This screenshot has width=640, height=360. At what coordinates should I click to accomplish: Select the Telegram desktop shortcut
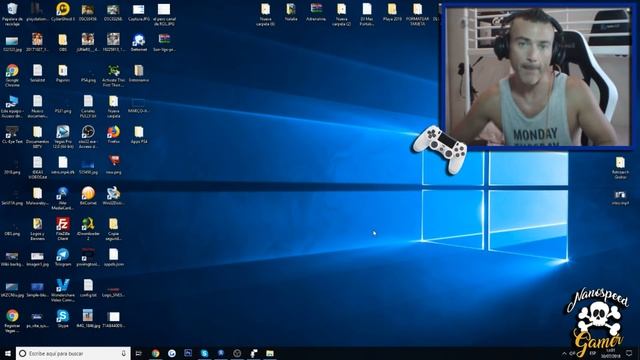[x=63, y=257]
